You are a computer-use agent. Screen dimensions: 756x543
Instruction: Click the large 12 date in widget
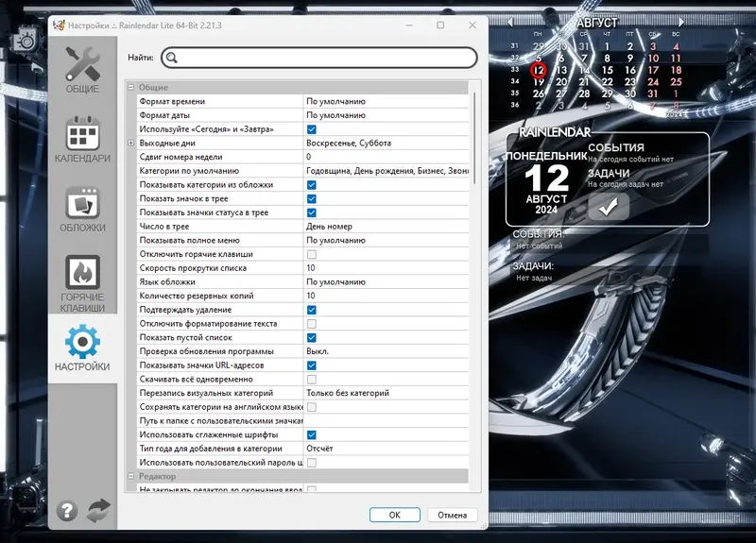[x=546, y=178]
